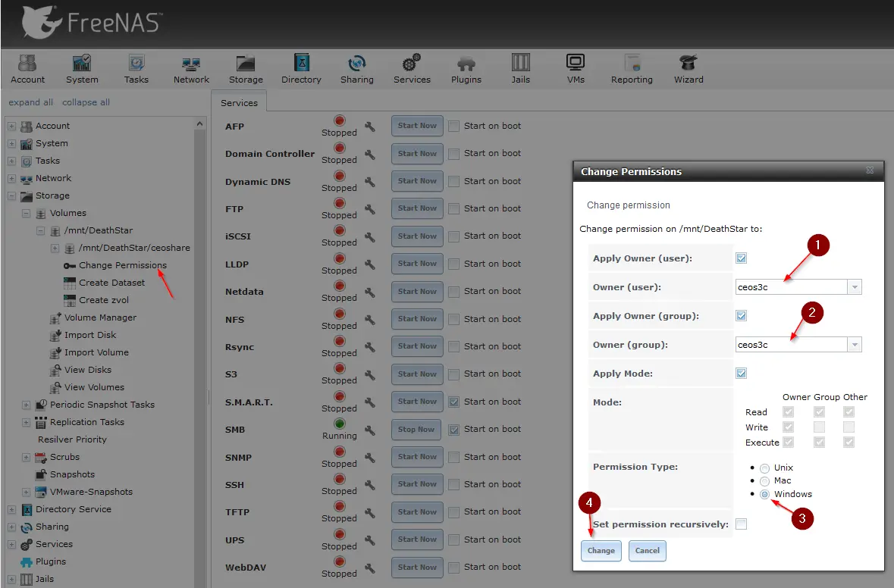Select the Unix permission type

pos(764,468)
